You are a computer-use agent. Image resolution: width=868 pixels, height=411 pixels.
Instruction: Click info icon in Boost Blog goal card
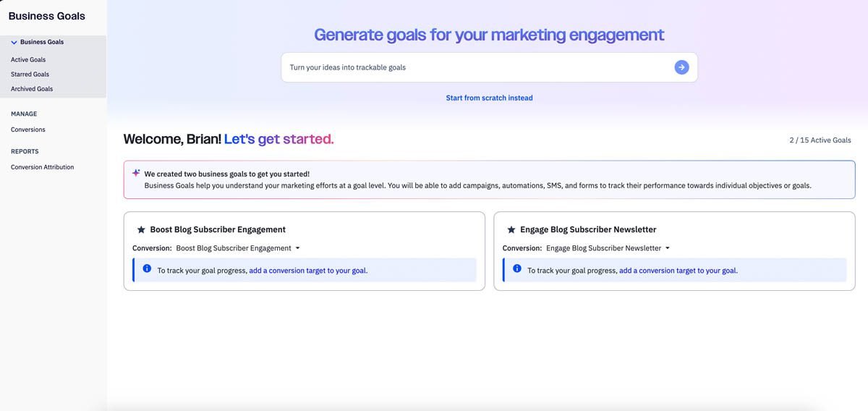click(147, 269)
